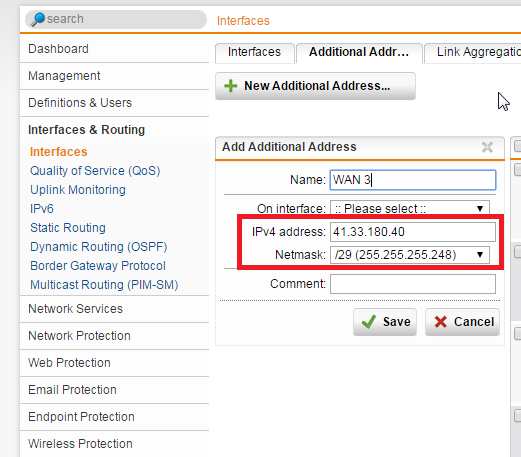The width and height of the screenshot is (521, 457).
Task: Open the Link Aggregation tab
Action: click(473, 53)
